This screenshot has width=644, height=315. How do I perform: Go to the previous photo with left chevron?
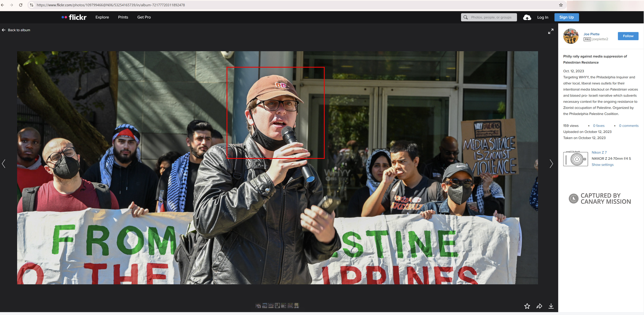[x=4, y=164]
